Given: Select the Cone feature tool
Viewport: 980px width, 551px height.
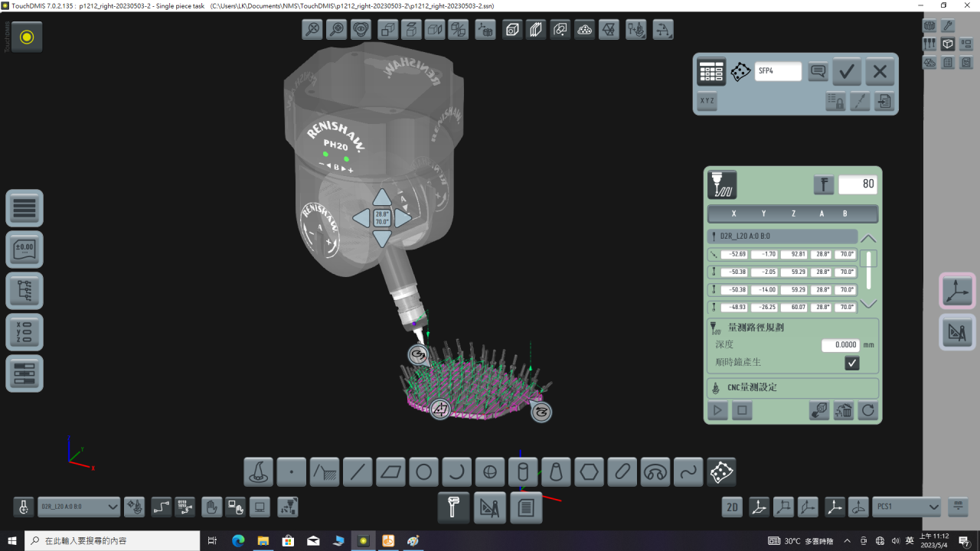Looking at the screenshot, I should [556, 472].
